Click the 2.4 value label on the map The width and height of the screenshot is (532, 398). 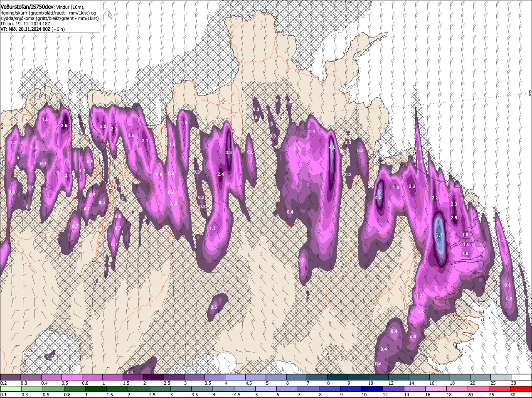click(221, 174)
